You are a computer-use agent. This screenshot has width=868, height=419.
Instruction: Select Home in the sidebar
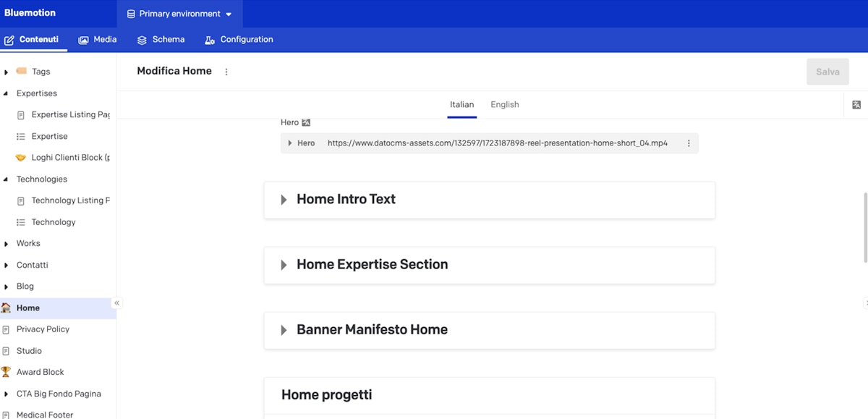(58, 308)
